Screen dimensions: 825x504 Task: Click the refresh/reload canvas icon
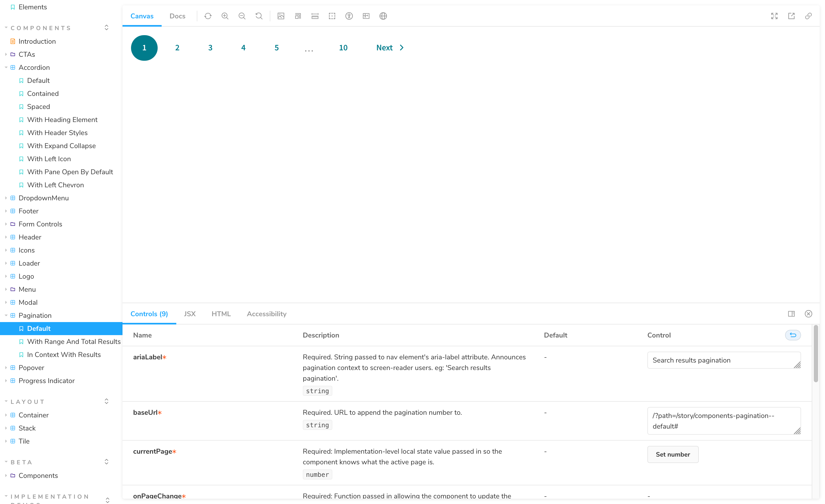(208, 16)
